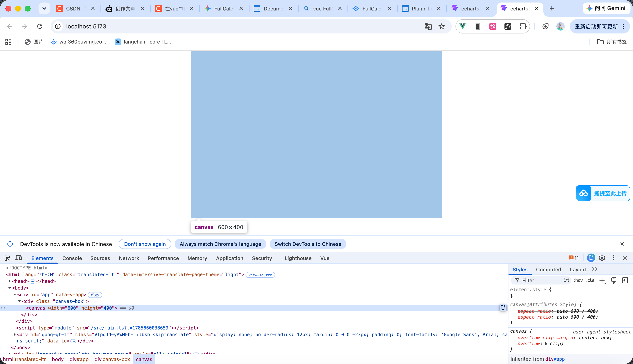Toggle the computed styles sidebar pane
The height and width of the screenshot is (364, 633).
point(625,281)
